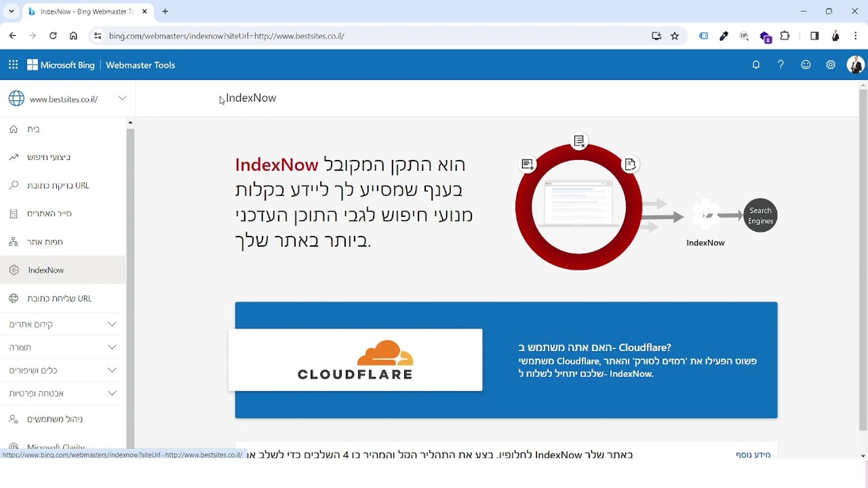Click the מידע נוסף link
The width and height of the screenshot is (868, 488).
(753, 454)
